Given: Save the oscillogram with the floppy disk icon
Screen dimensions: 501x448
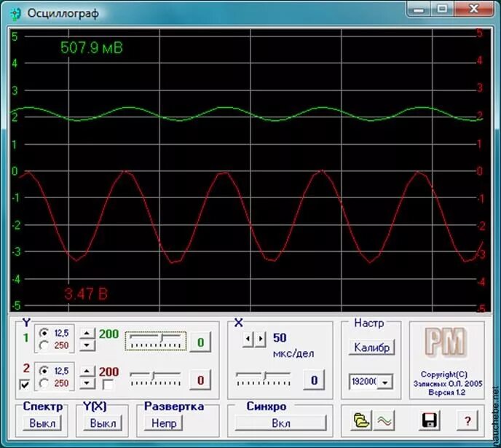Looking at the screenshot, I should [x=429, y=420].
